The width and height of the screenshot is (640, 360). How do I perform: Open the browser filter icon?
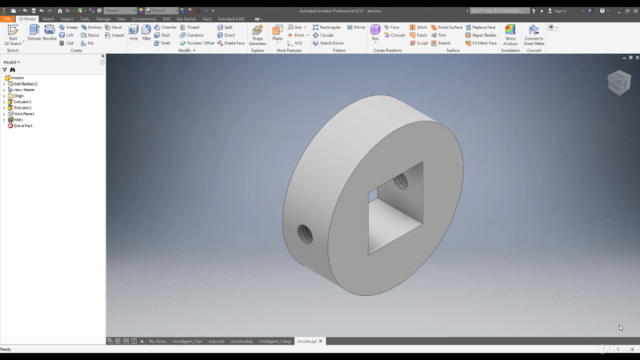[5, 70]
